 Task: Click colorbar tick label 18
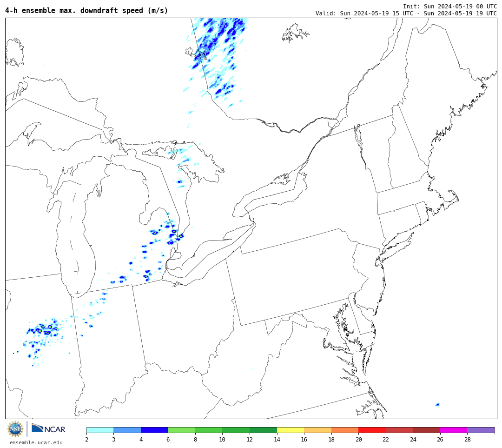tap(331, 439)
